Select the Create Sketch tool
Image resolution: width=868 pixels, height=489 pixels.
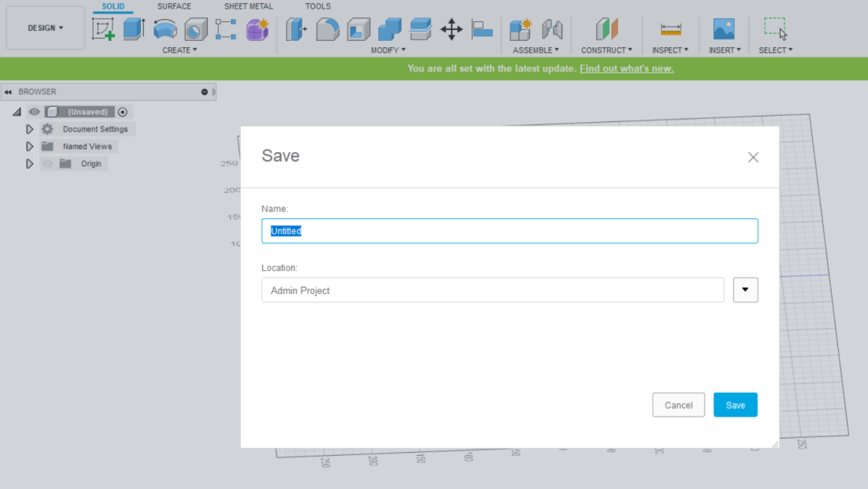coord(103,29)
